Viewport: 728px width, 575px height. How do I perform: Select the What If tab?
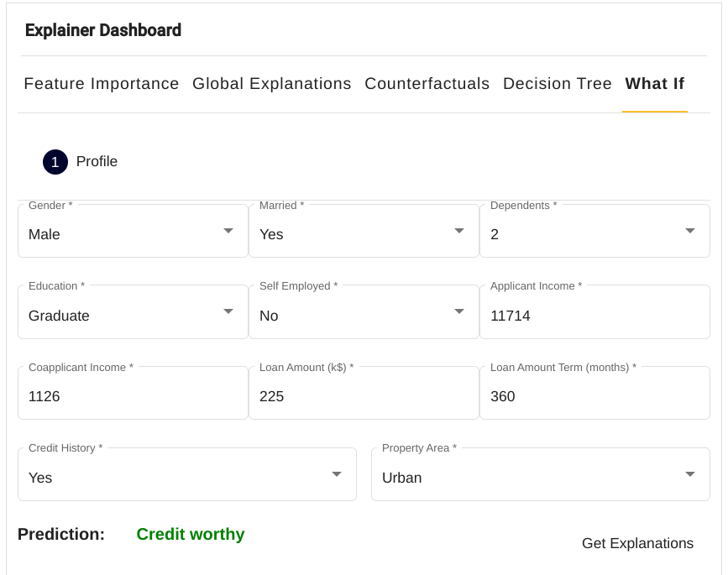(x=654, y=84)
